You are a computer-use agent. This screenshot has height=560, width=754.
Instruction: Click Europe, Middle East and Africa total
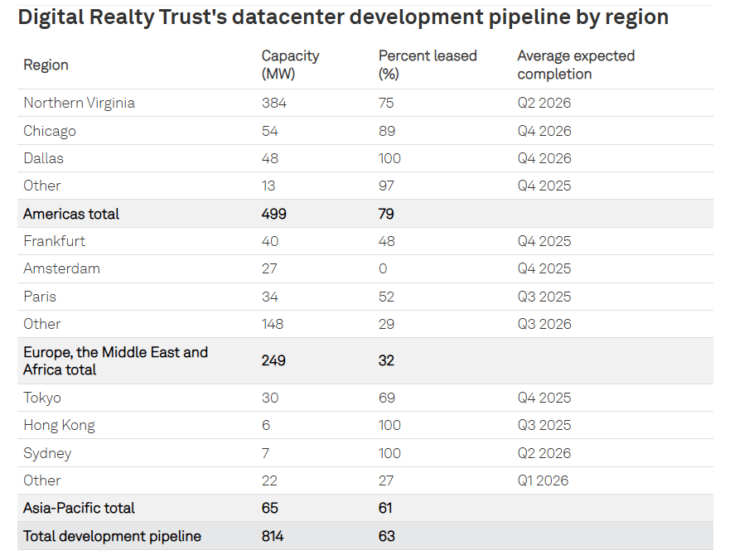pos(115,360)
